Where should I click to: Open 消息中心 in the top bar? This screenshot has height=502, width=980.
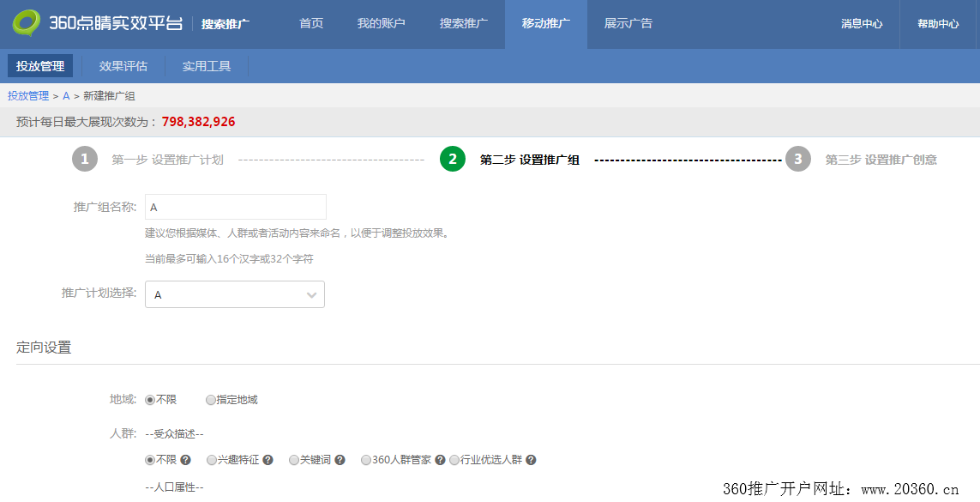point(861,24)
